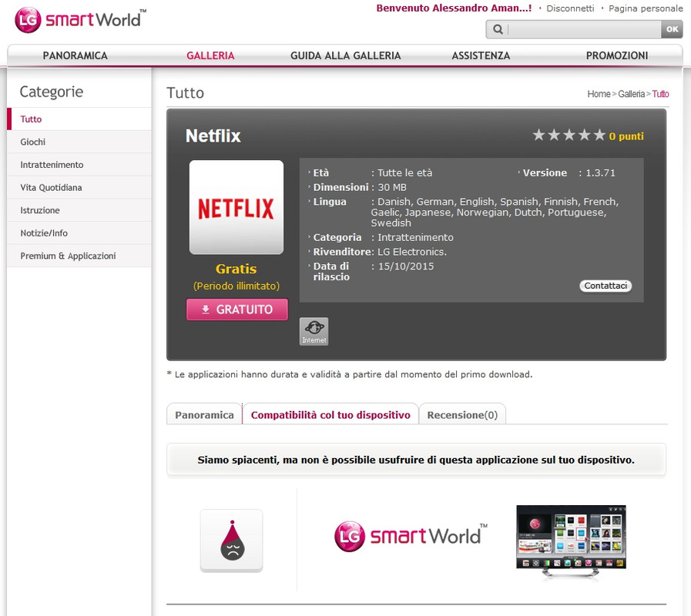Select the Istruzione category

pyautogui.click(x=79, y=210)
